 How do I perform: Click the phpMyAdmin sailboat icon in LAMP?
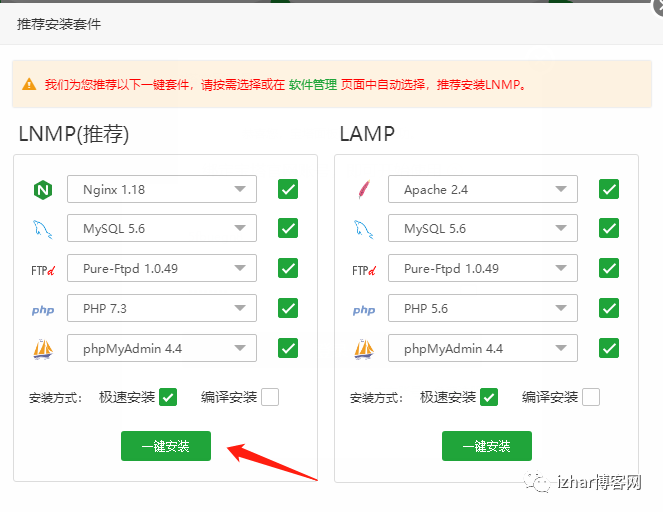[364, 349]
